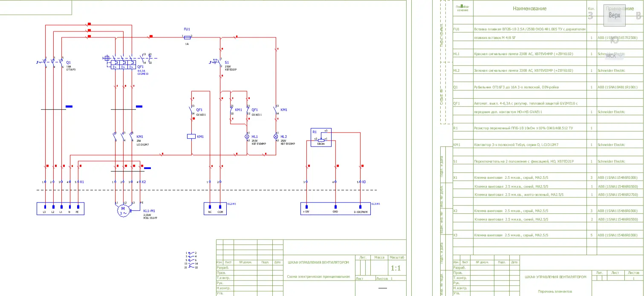Select the COM terminal of KL2-M1
This screenshot has width=644, height=296.
pyautogui.click(x=220, y=212)
